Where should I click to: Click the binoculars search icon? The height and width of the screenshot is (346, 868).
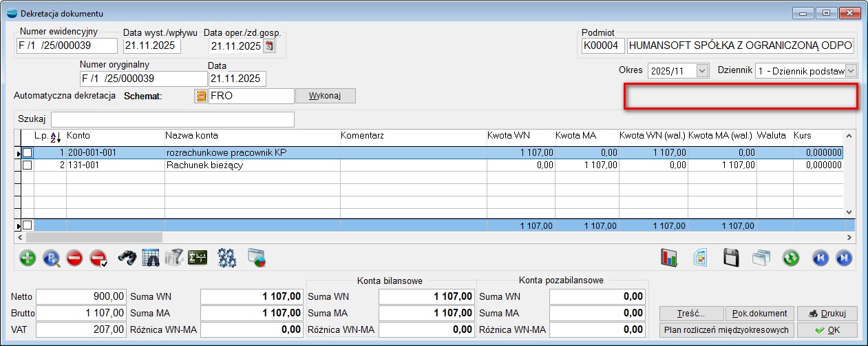(x=127, y=258)
